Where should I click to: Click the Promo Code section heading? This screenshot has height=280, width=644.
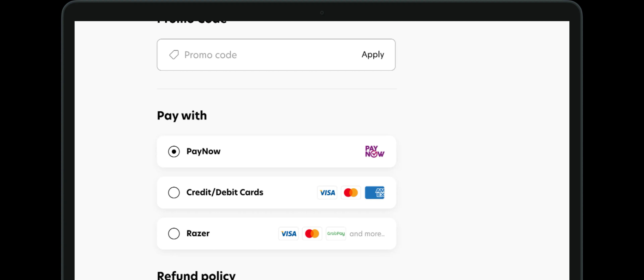192,21
